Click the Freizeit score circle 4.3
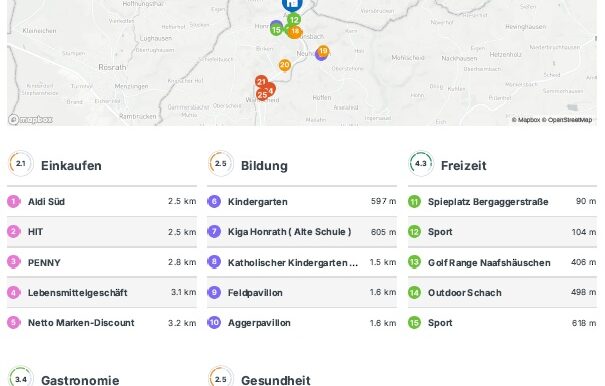The height and width of the screenshot is (386, 605). click(x=421, y=164)
